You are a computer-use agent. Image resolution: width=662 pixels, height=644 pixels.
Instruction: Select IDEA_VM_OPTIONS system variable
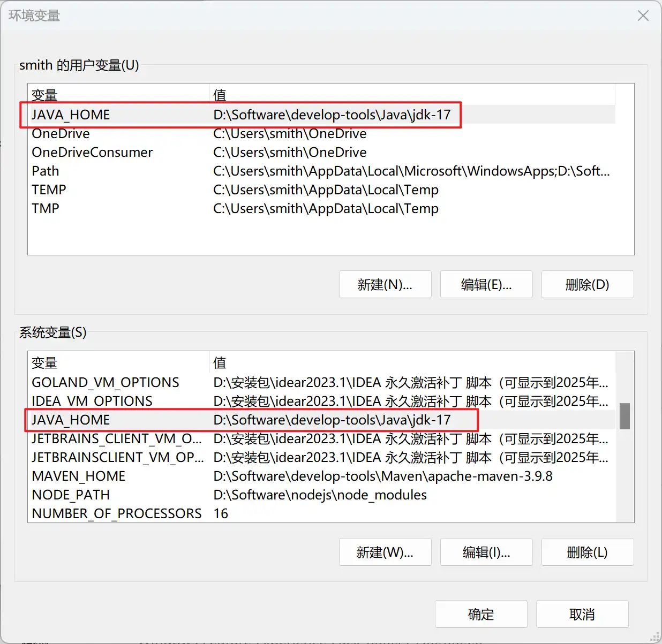click(321, 401)
